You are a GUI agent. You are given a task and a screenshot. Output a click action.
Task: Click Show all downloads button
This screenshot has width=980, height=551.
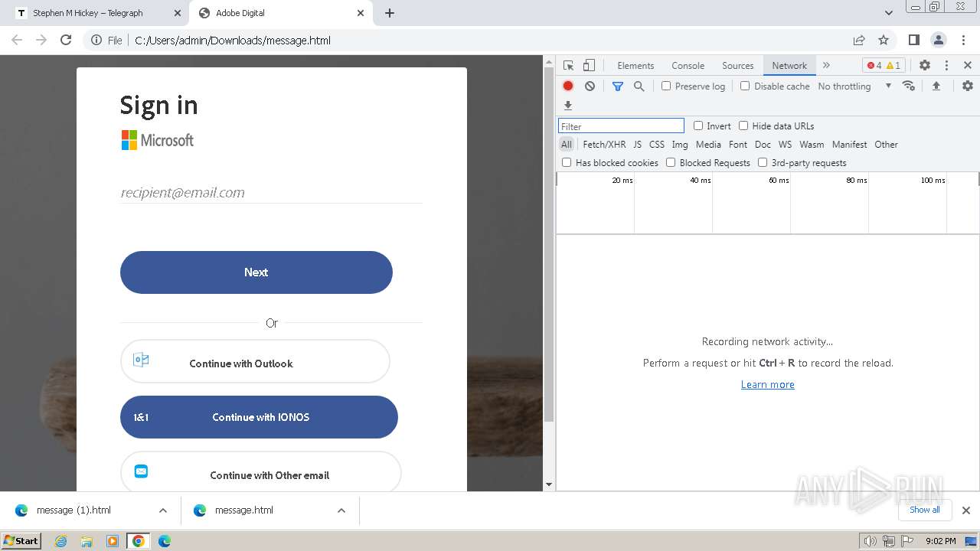point(925,510)
